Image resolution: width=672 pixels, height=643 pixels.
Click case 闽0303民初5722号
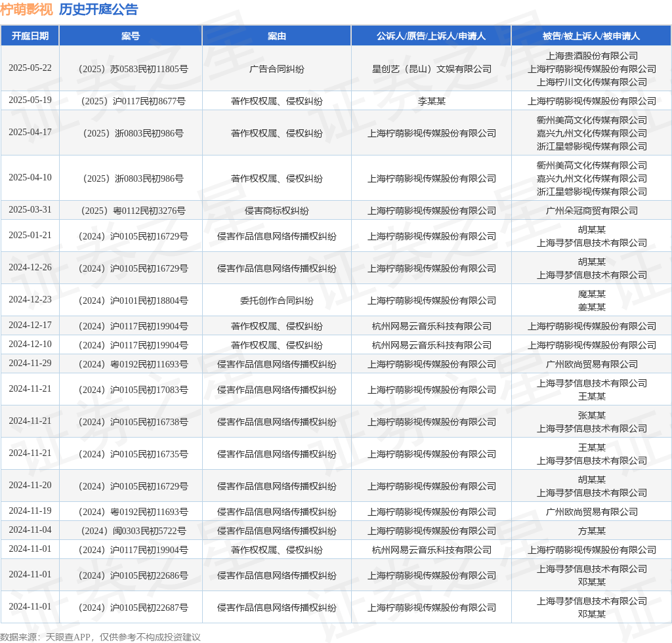click(133, 531)
